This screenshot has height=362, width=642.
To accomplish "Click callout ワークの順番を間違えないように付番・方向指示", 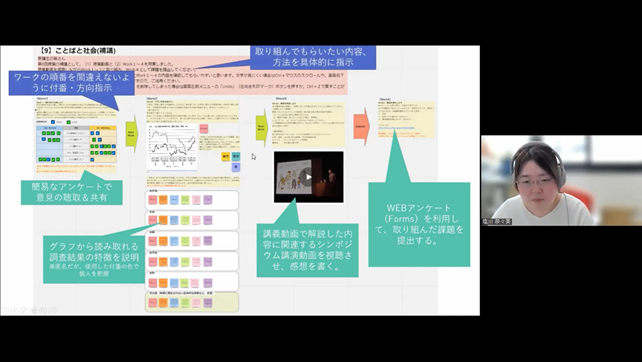I will click(71, 83).
